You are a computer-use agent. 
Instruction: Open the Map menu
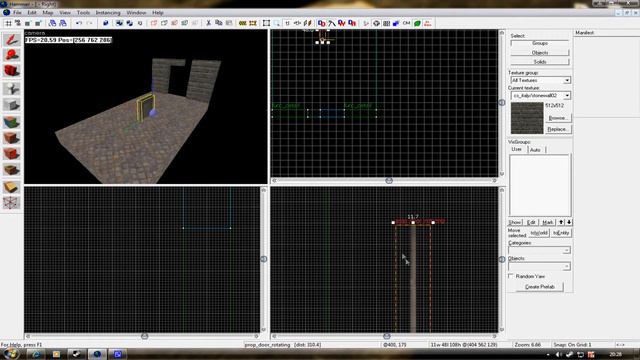(x=48, y=13)
